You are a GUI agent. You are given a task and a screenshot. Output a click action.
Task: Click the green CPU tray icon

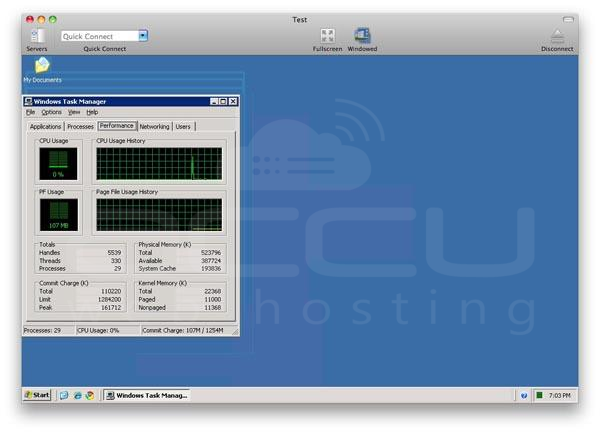click(539, 395)
